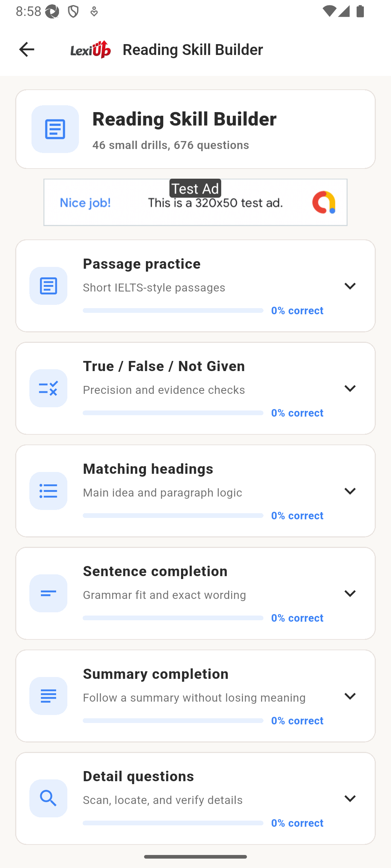Expand the Matching headings chevron
Viewport: 391px width, 868px height.
[350, 491]
